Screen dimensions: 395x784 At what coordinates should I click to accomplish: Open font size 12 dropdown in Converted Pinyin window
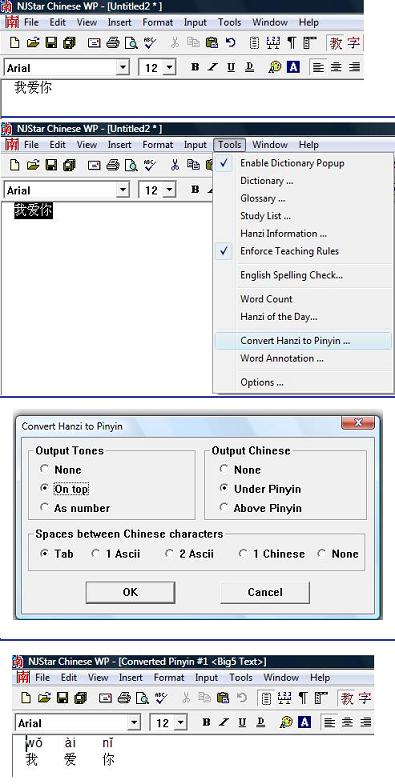point(180,722)
